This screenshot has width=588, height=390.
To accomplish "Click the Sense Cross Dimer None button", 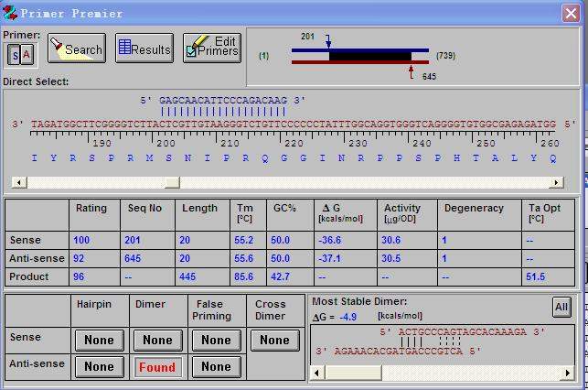I will tap(275, 340).
